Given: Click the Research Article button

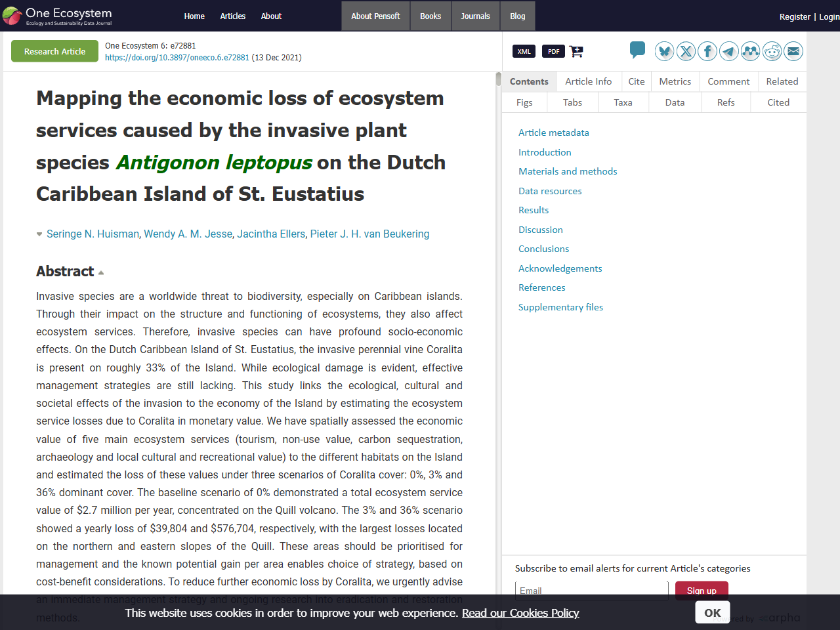Looking at the screenshot, I should pos(55,51).
